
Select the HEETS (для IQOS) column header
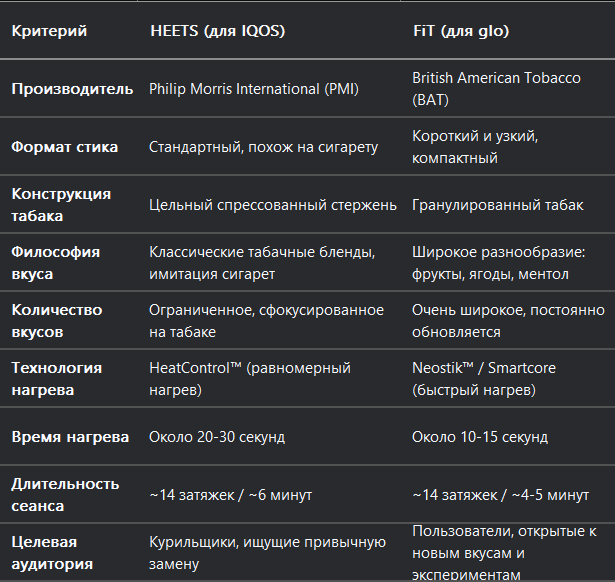click(218, 31)
